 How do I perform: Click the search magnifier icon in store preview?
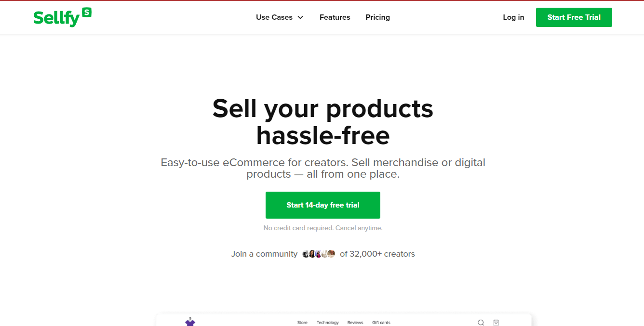481,323
